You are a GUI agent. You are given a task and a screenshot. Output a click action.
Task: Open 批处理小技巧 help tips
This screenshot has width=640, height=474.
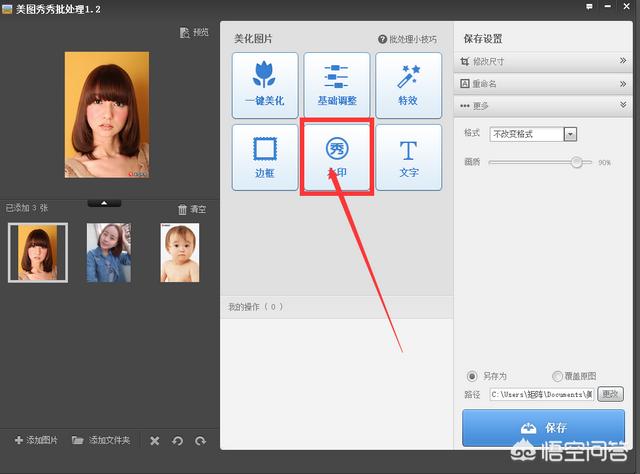(407, 39)
